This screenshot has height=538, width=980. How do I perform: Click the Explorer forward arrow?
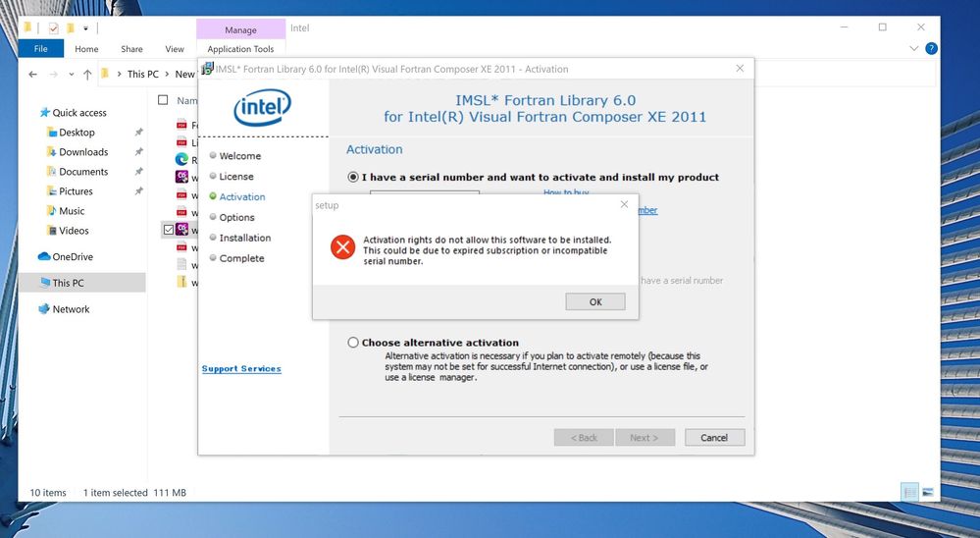click(54, 74)
